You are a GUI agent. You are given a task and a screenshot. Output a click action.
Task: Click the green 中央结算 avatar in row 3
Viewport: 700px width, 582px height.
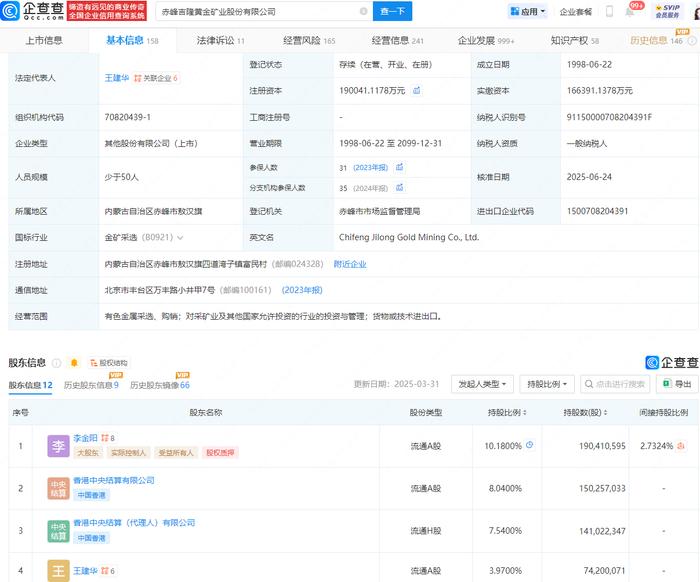58,531
